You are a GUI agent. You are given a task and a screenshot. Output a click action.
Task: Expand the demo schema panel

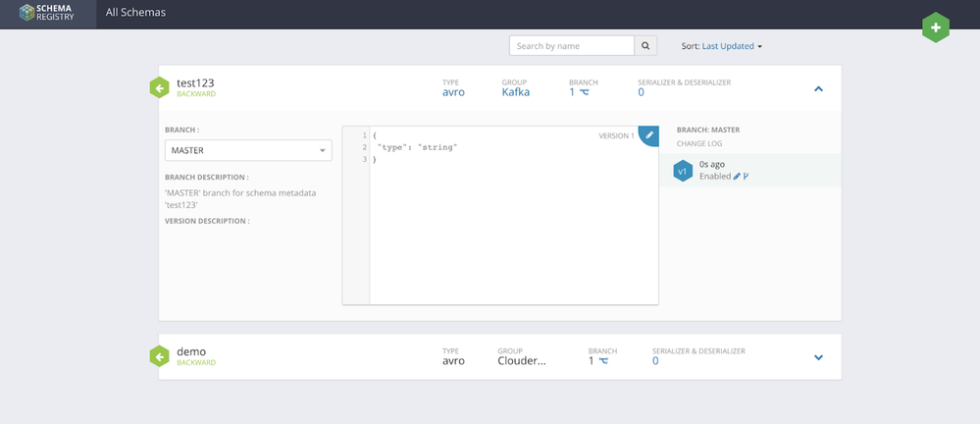(x=818, y=357)
